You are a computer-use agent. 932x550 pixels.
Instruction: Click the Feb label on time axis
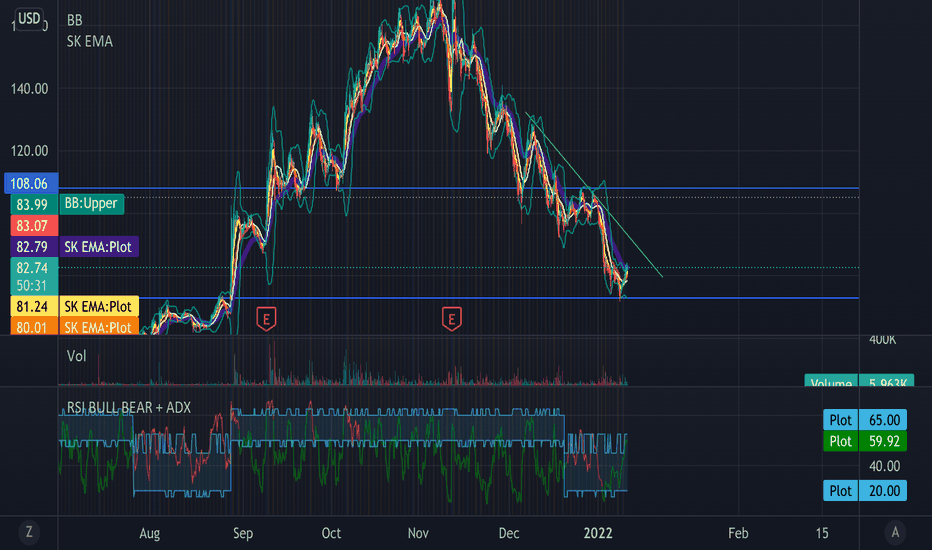(738, 533)
